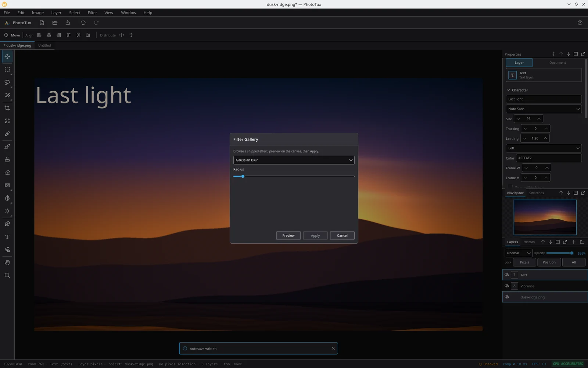Hide the dusk-ridge.png layer
Screen dimensions: 588x368
(x=507, y=297)
